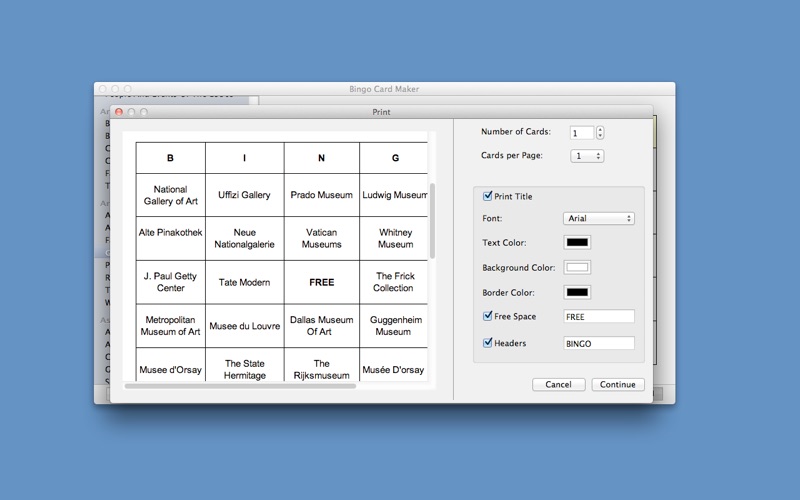Click the preview's horizontal scrollbar
Screen dimensions: 800x500
[240, 386]
